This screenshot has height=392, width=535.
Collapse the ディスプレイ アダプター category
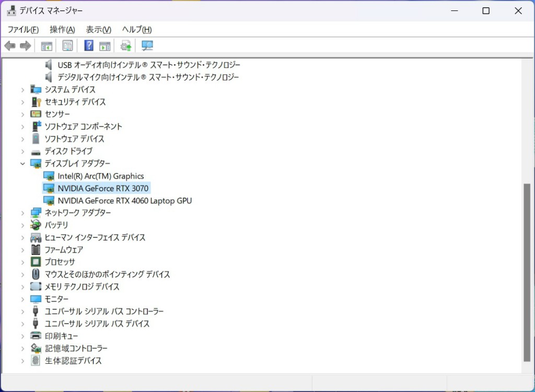22,164
